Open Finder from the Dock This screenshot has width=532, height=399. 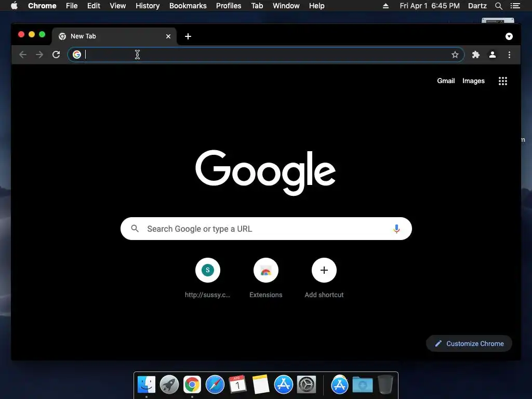[147, 384]
